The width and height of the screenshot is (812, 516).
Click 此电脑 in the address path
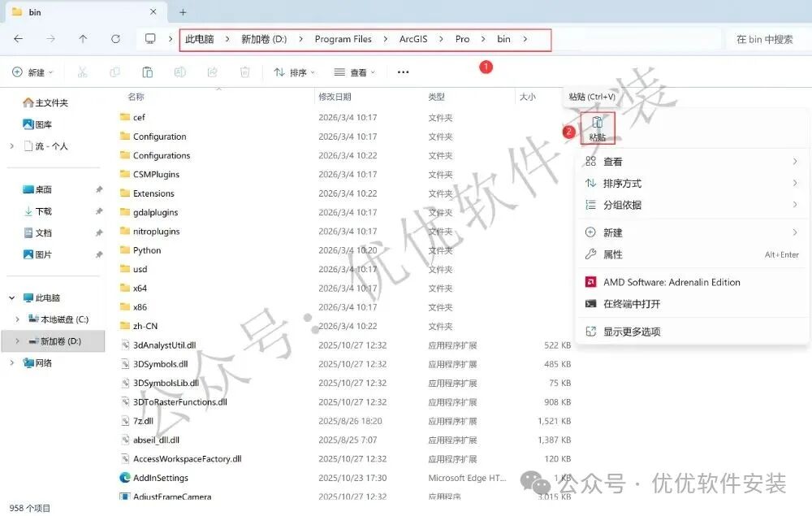pos(200,39)
